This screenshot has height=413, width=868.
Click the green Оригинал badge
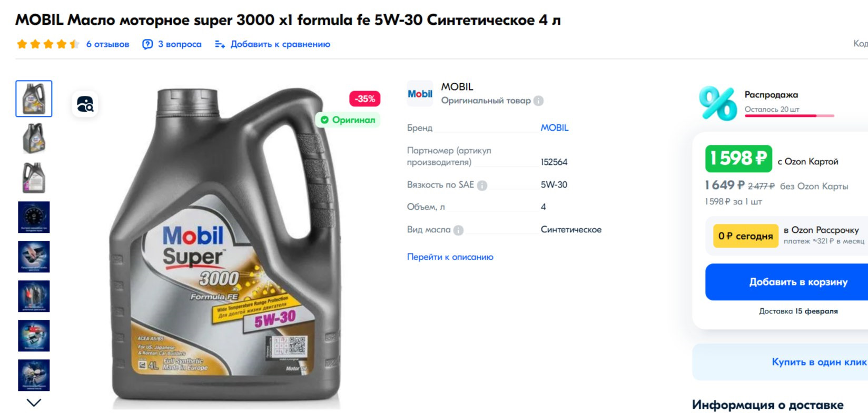[x=348, y=120]
